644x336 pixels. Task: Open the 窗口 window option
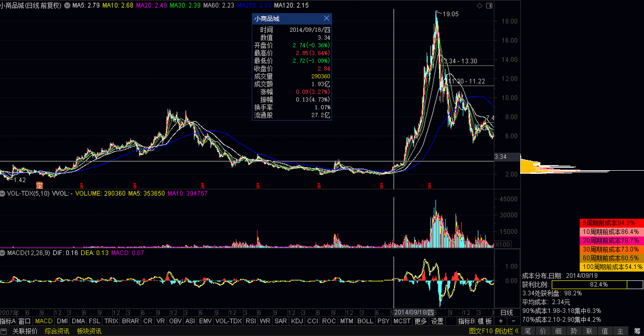[x=24, y=321]
